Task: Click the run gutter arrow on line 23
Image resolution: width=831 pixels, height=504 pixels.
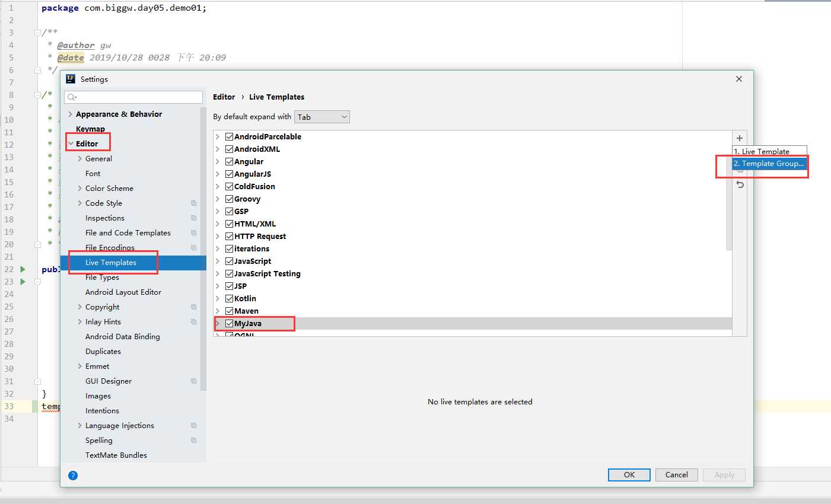Action: click(23, 282)
